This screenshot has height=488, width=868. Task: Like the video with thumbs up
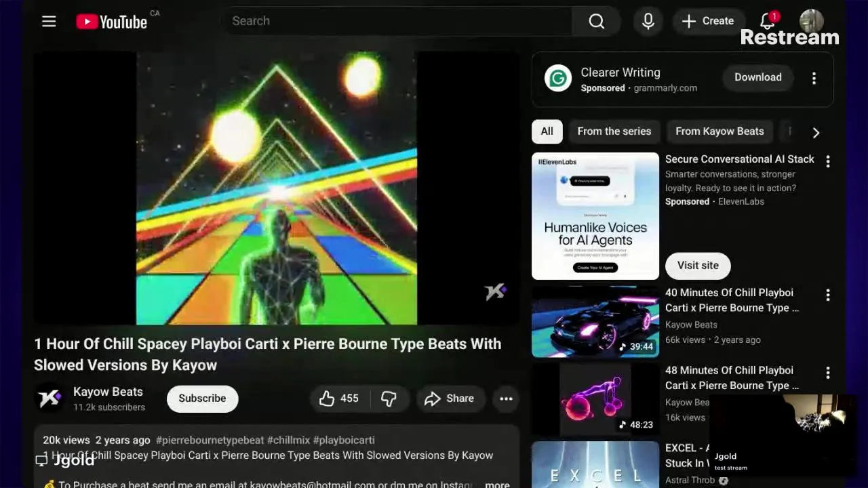[338, 399]
